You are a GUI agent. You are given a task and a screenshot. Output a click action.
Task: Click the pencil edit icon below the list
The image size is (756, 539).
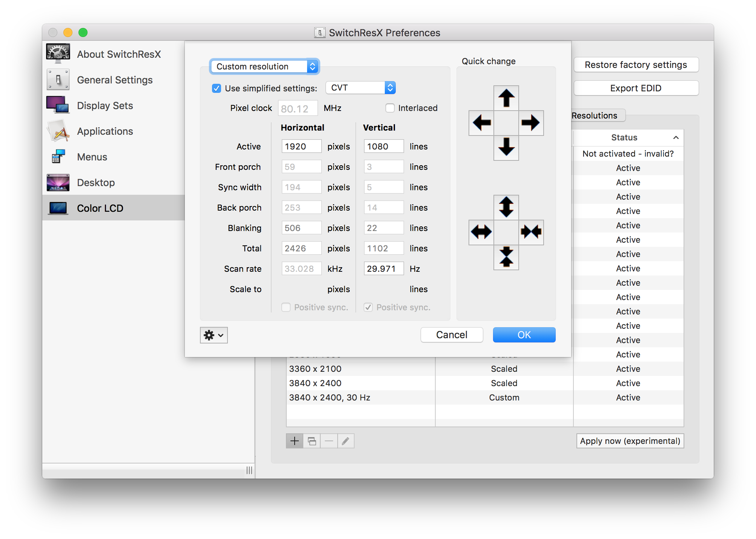pyautogui.click(x=346, y=441)
